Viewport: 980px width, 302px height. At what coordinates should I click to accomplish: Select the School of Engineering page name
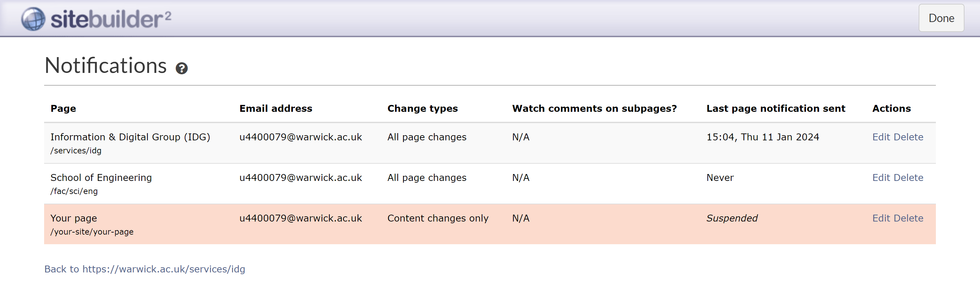(101, 178)
